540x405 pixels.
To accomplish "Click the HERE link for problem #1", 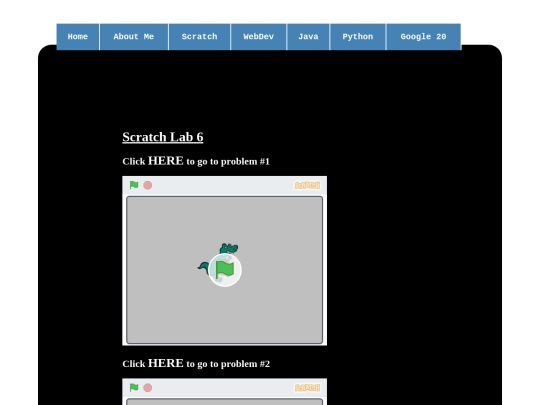I will pyautogui.click(x=166, y=161).
